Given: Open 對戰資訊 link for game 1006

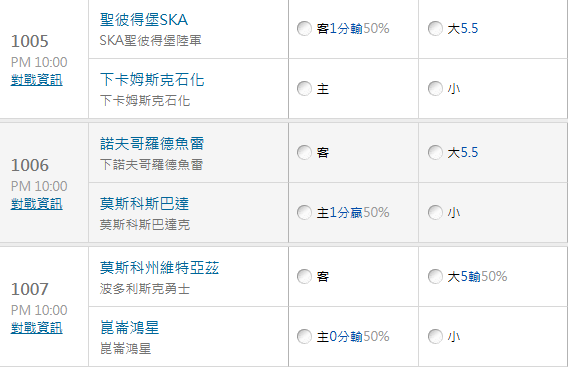Looking at the screenshot, I should tap(37, 204).
